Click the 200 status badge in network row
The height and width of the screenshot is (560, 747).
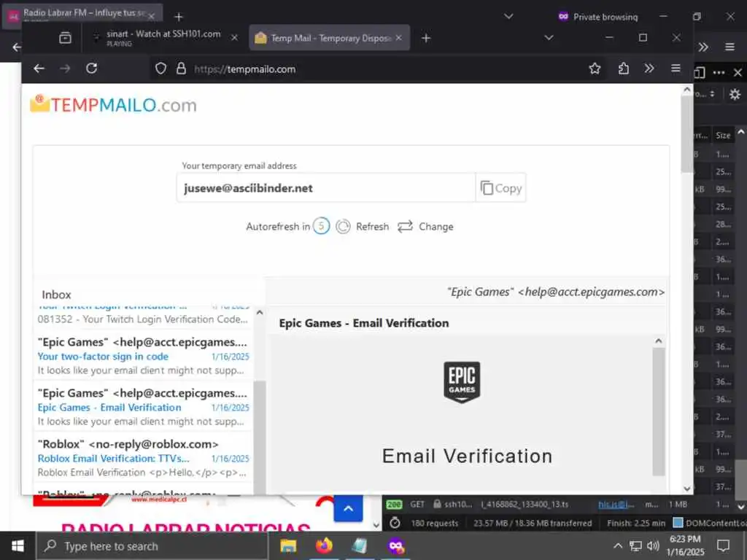pyautogui.click(x=394, y=505)
